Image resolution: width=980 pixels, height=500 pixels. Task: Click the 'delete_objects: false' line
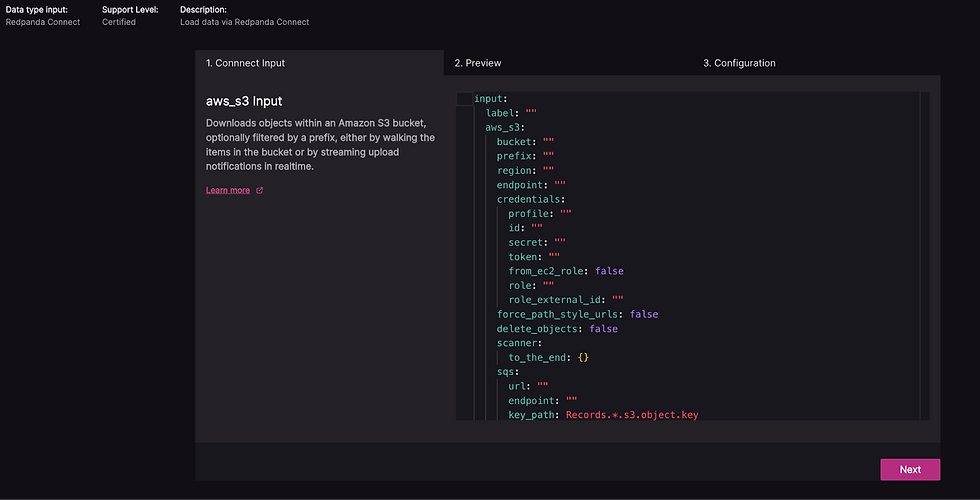(557, 329)
